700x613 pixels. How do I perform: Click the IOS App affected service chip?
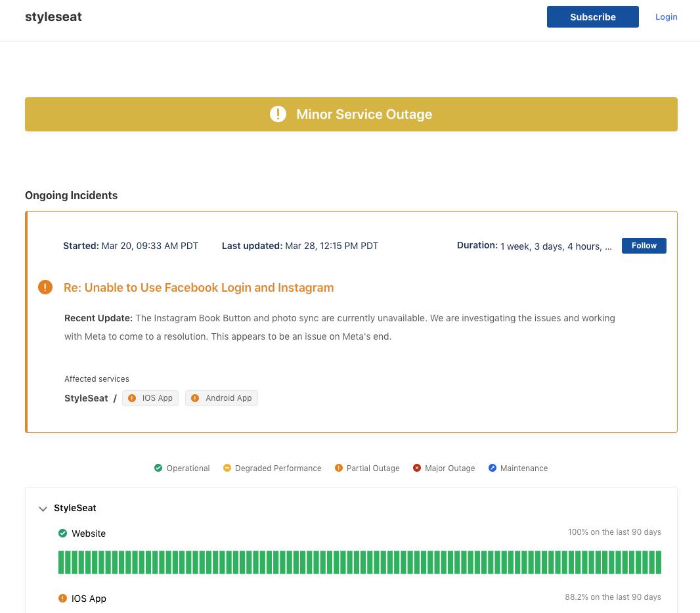tap(150, 398)
